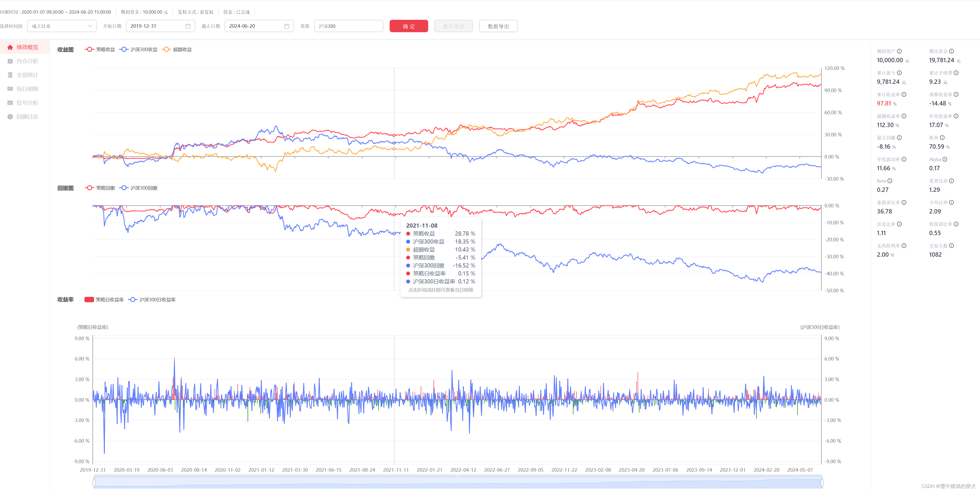
Task: Click info icon next to 无风险利率
Action: (x=904, y=245)
